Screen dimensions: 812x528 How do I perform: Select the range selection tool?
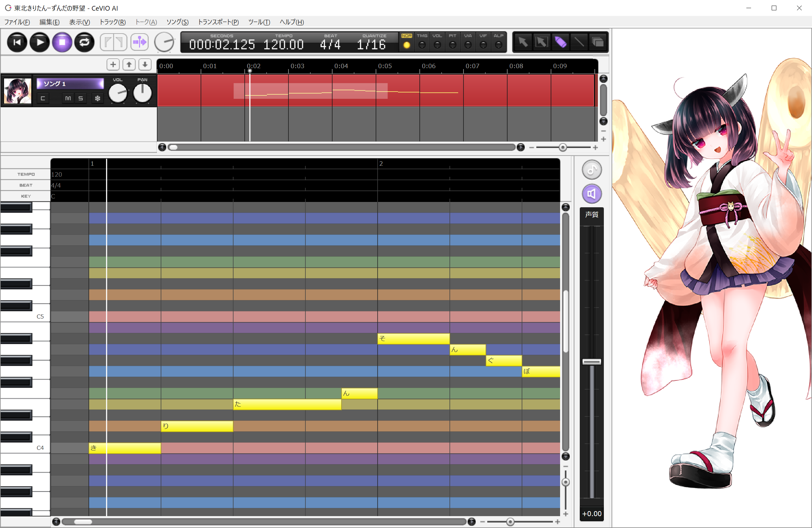(542, 42)
